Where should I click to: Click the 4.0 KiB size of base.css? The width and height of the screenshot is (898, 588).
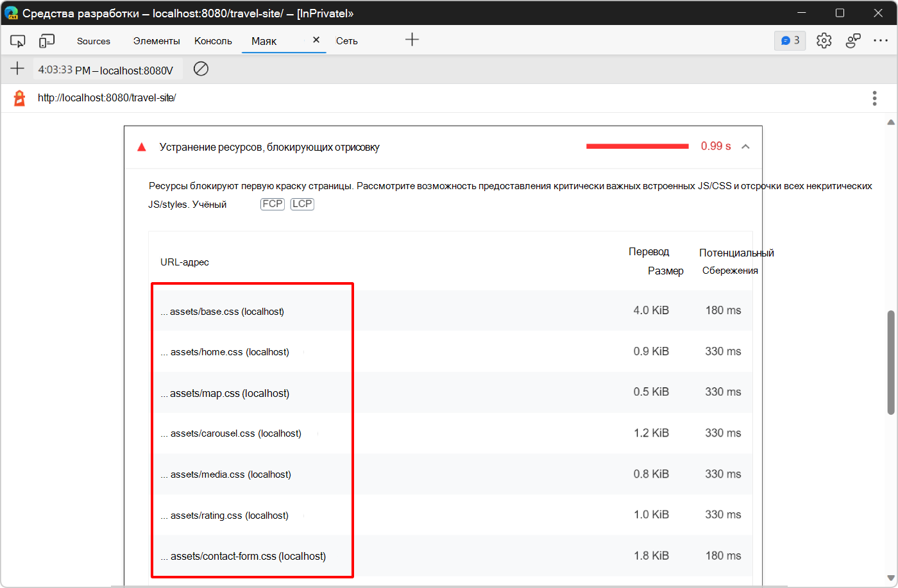(x=651, y=310)
